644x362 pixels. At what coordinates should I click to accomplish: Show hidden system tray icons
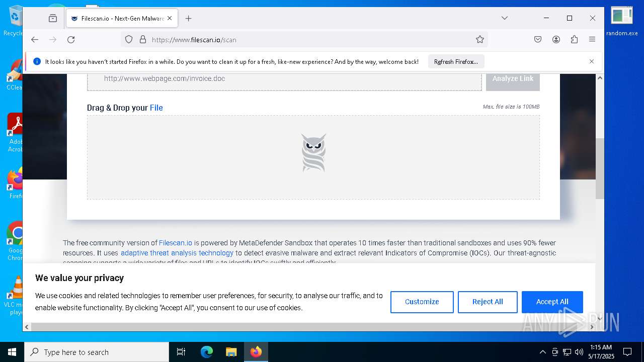click(542, 352)
